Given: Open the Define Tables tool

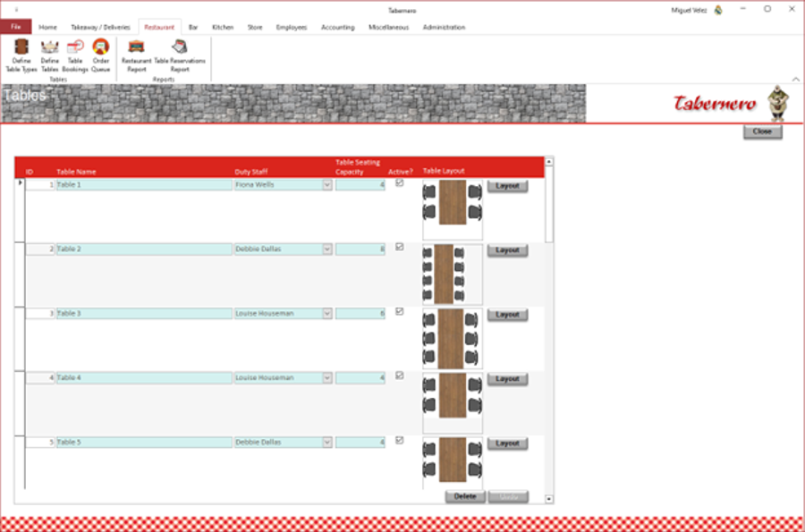Looking at the screenshot, I should (50, 55).
